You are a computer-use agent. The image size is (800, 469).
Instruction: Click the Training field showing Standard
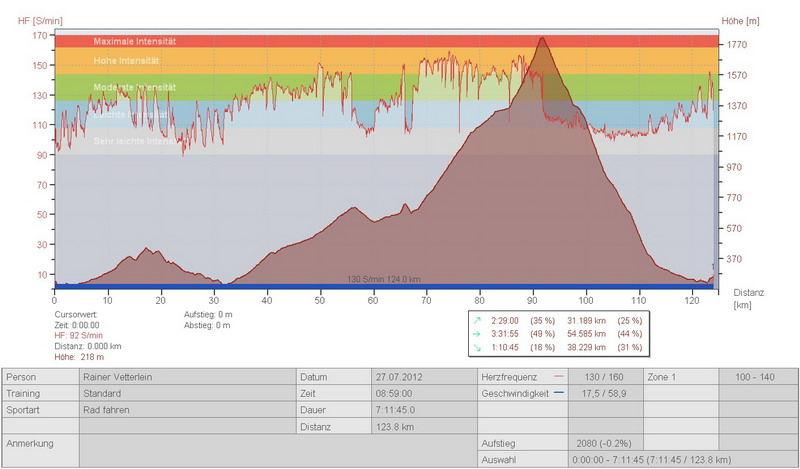click(x=186, y=393)
